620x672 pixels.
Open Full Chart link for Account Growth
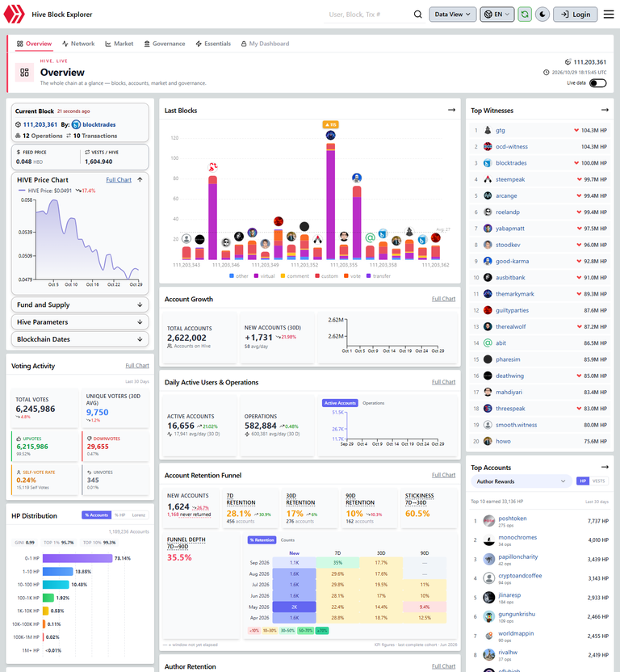click(443, 299)
